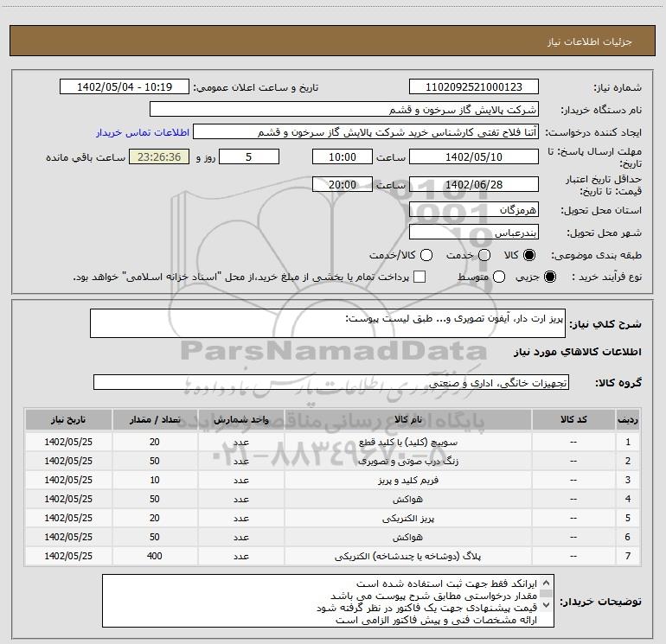
Task: Click the validity time field 20:00
Action: click(x=343, y=184)
